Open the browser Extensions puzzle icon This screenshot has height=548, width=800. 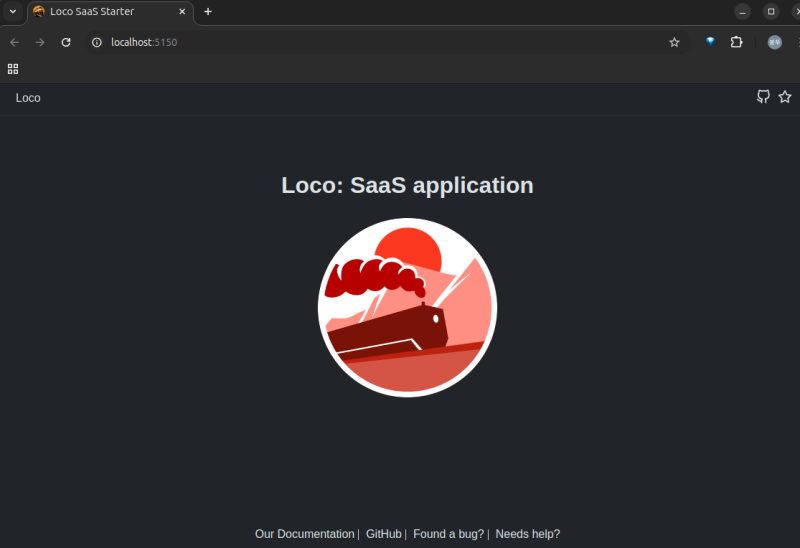point(737,42)
